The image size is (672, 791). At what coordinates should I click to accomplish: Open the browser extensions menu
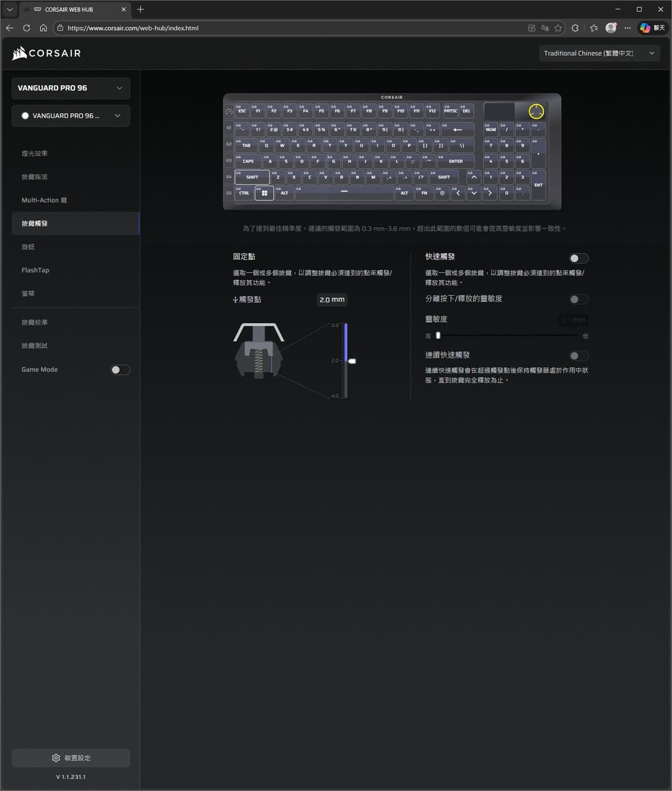[575, 28]
